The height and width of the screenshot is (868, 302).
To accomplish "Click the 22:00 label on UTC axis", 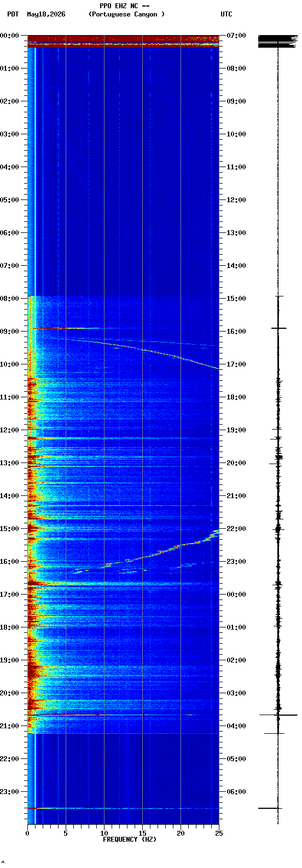I will (236, 528).
